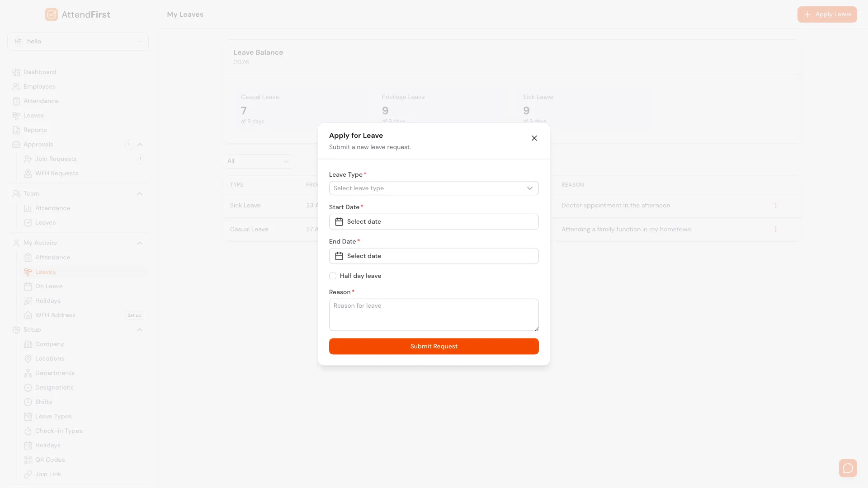Screen dimensions: 868x488
Task: Click the top-level Leaves palm icon
Action: coord(16,116)
